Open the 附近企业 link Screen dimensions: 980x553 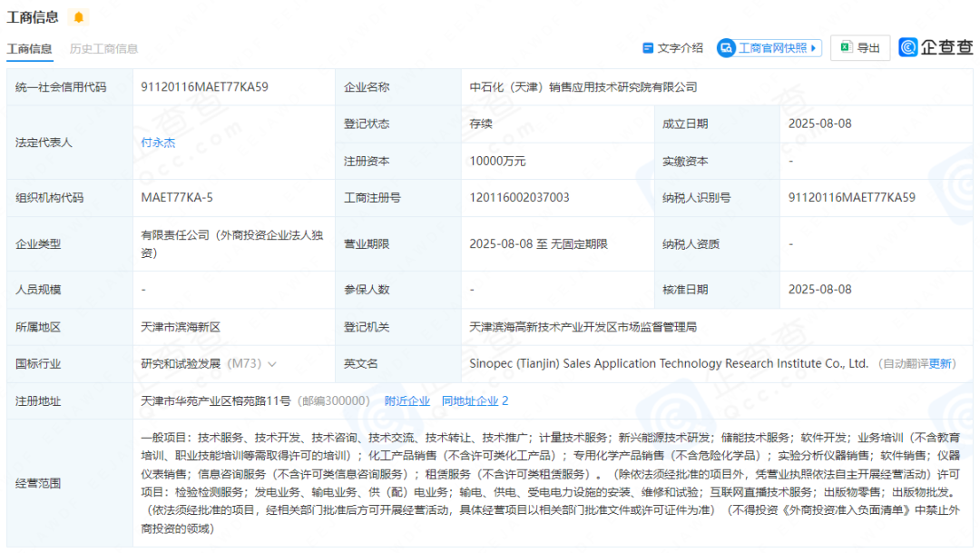click(x=407, y=401)
